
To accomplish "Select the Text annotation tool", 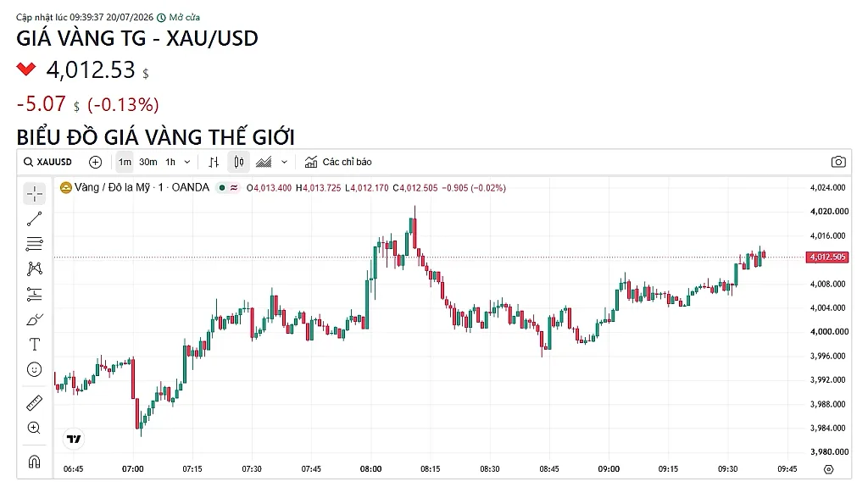I will 34,344.
